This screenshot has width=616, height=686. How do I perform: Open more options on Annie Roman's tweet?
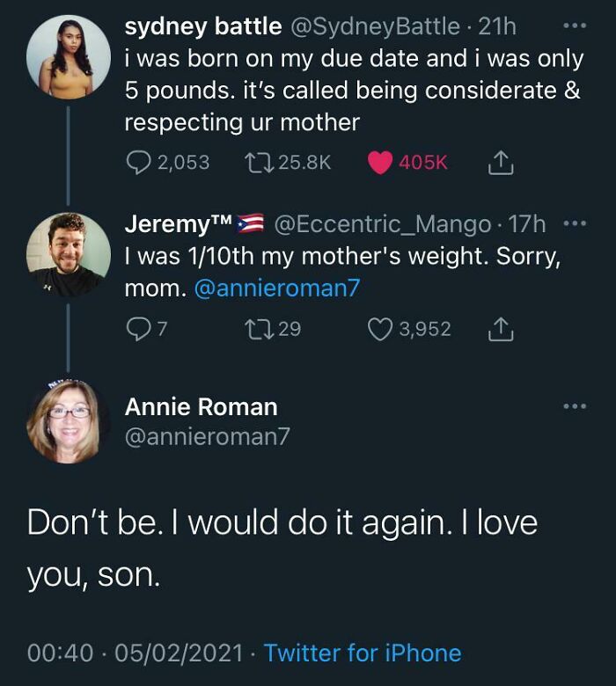574,406
